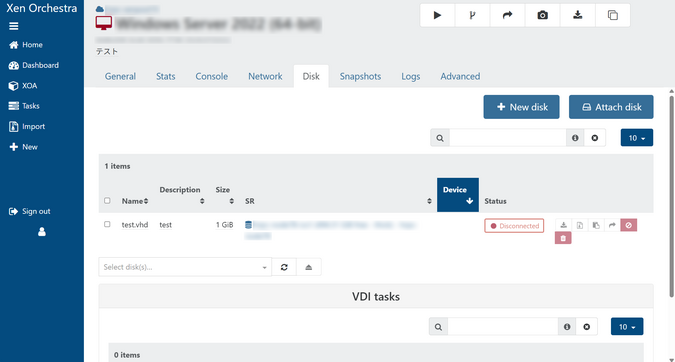Click the 1 GiB size value

point(224,225)
